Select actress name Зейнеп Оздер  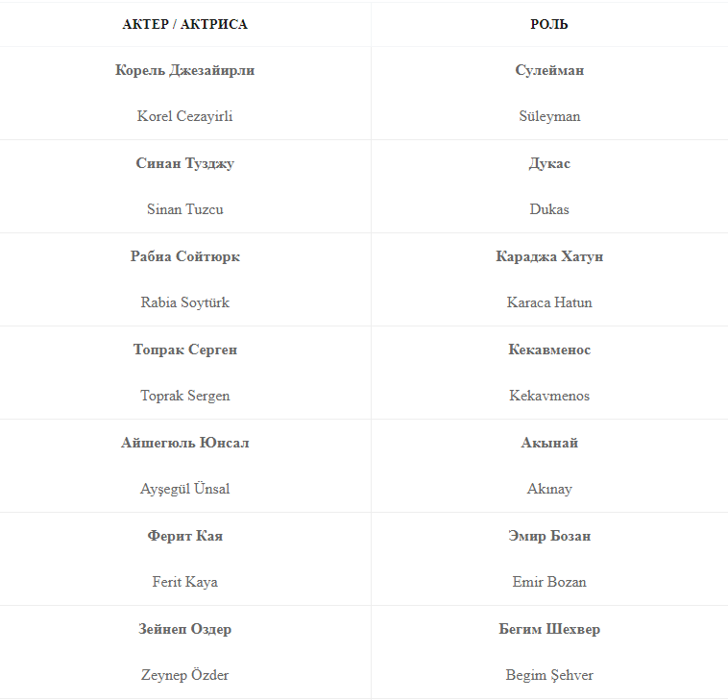(184, 629)
